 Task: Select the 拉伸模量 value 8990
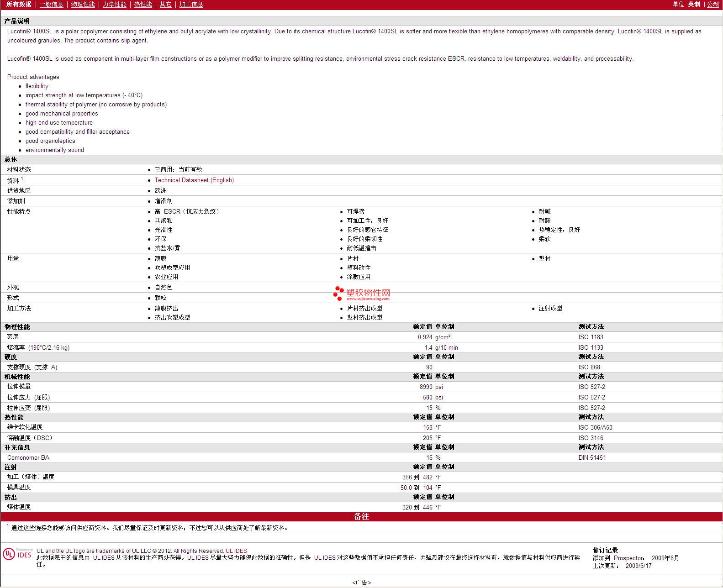pyautogui.click(x=426, y=387)
